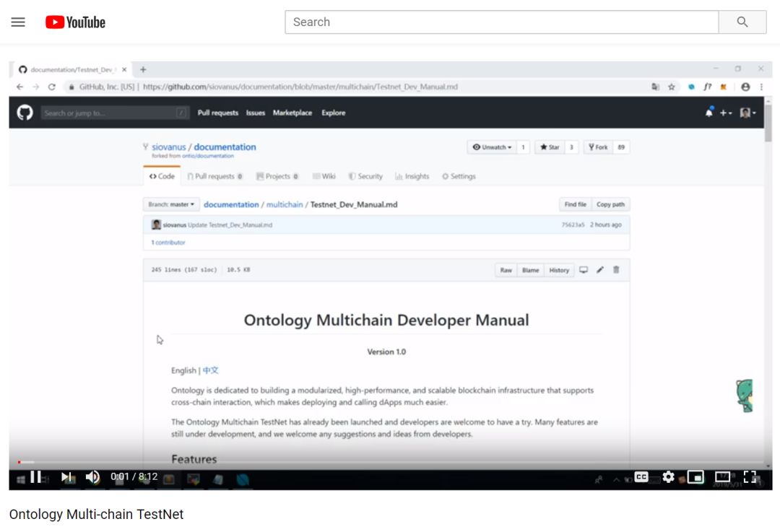The width and height of the screenshot is (780, 532).
Task: Enter full screen mode
Action: (750, 477)
